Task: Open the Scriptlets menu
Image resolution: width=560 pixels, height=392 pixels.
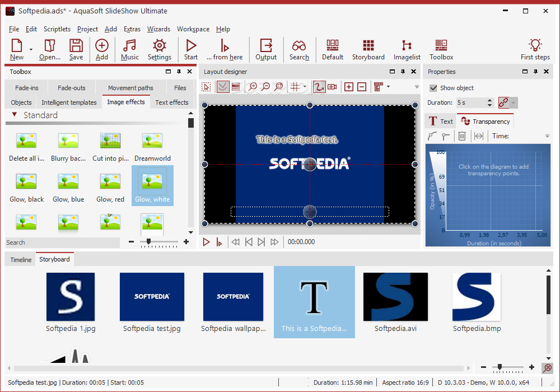Action: tap(57, 29)
